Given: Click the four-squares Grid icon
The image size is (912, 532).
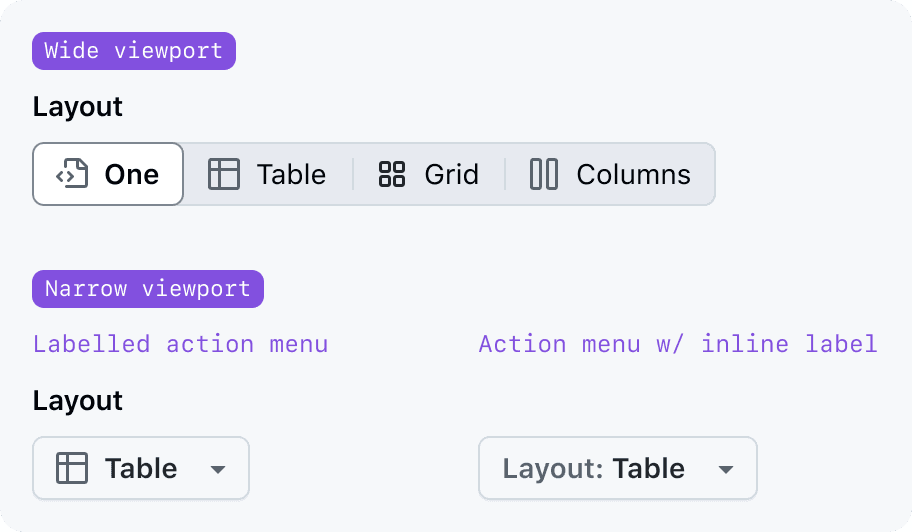Looking at the screenshot, I should click(392, 174).
